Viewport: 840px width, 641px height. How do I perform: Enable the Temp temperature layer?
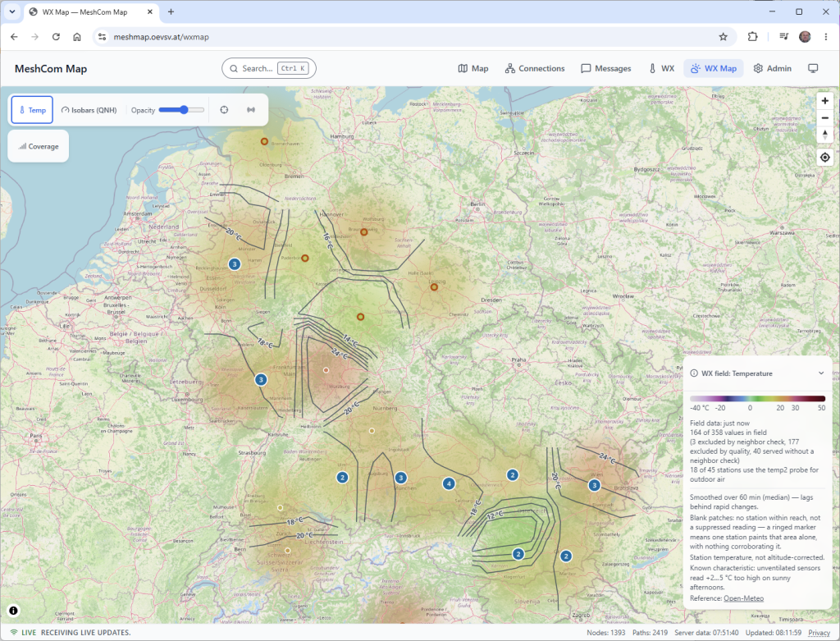tap(32, 110)
